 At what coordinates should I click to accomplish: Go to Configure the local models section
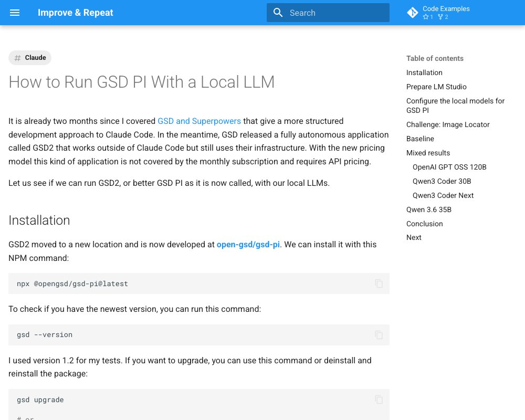pos(455,106)
